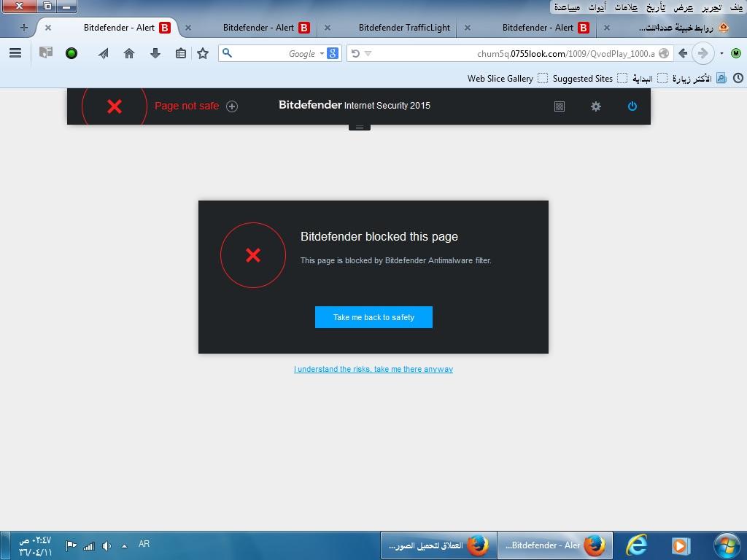Click the Antimalware filter message text

coord(395,260)
